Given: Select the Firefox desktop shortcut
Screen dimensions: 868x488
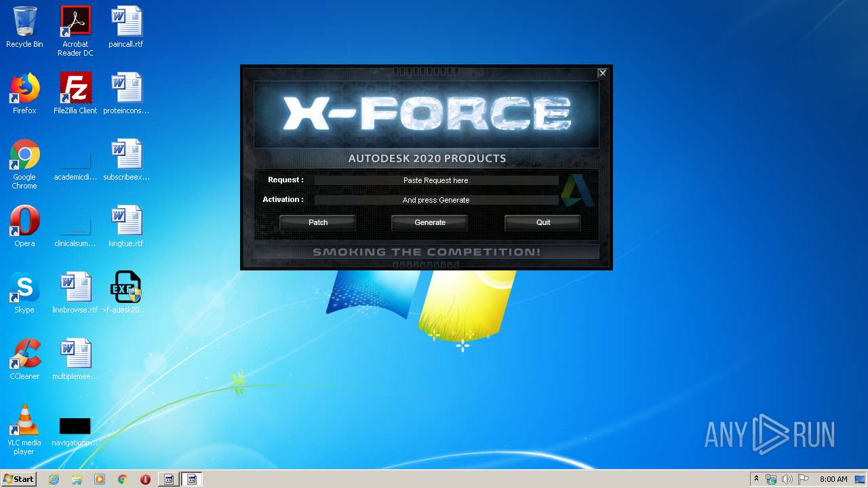Looking at the screenshot, I should [24, 94].
